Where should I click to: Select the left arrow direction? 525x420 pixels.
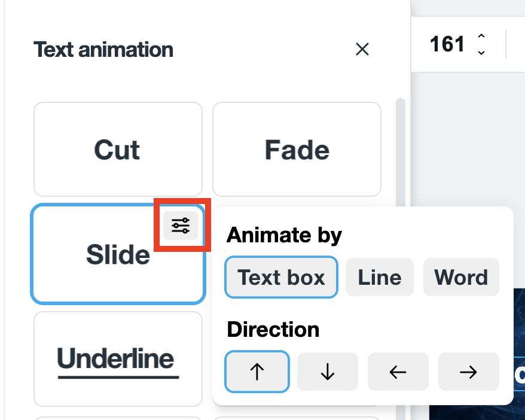click(x=398, y=372)
